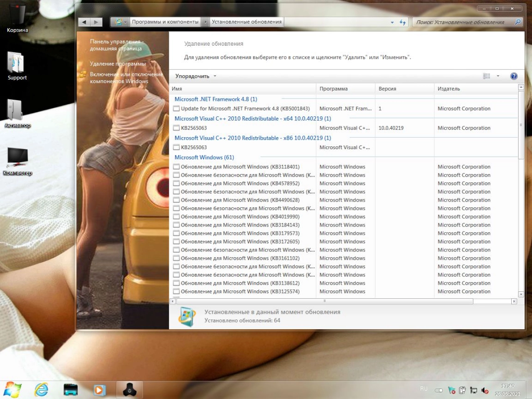Click the forward navigation arrow

96,22
